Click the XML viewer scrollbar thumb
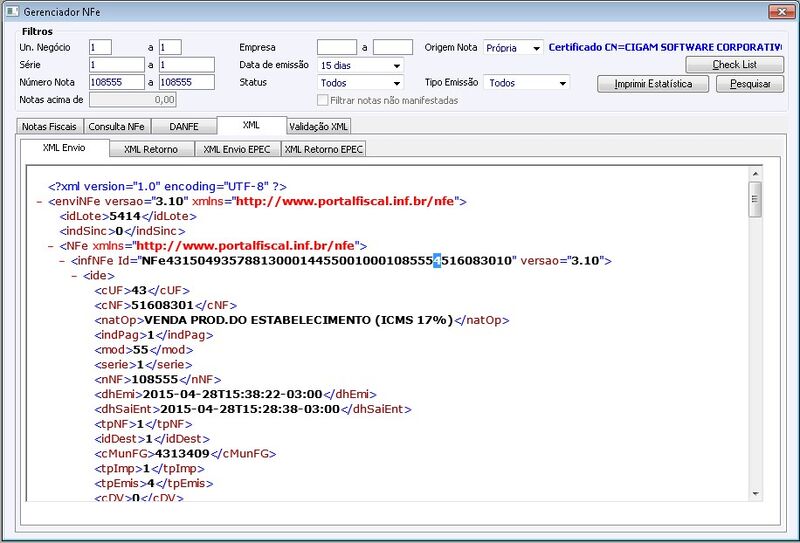This screenshot has width=800, height=543. coord(756,199)
